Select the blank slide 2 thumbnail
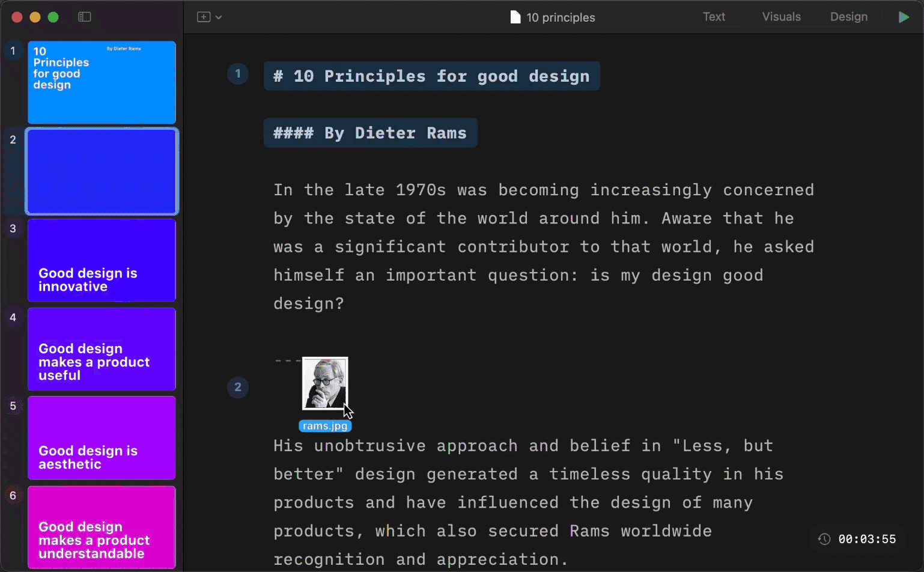Image resolution: width=924 pixels, height=572 pixels. pos(102,171)
